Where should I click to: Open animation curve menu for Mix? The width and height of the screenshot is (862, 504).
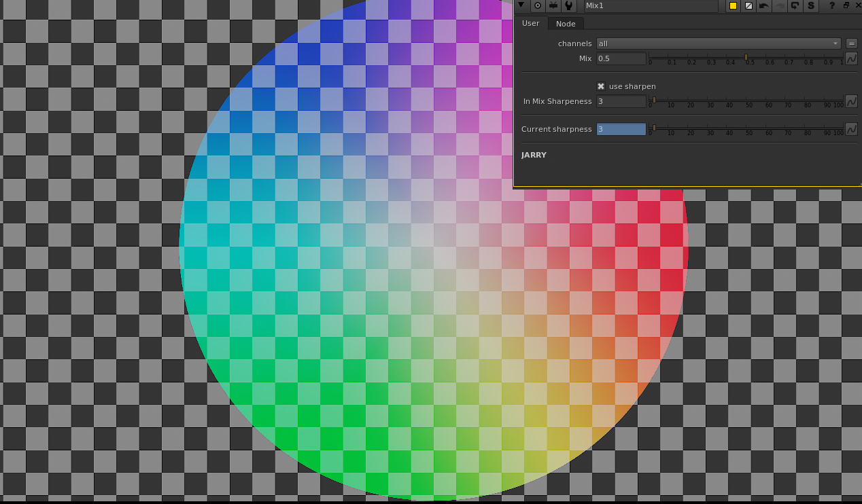(851, 59)
